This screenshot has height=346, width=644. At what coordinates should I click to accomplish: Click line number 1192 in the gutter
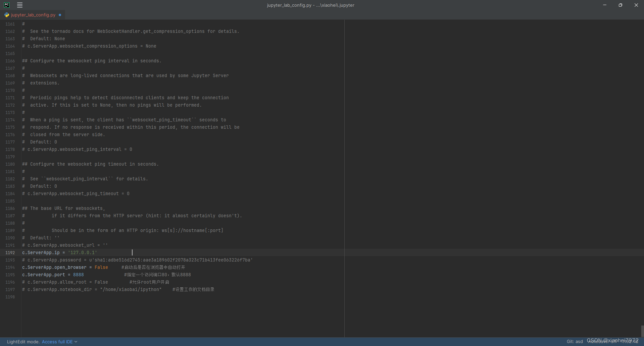click(x=10, y=253)
